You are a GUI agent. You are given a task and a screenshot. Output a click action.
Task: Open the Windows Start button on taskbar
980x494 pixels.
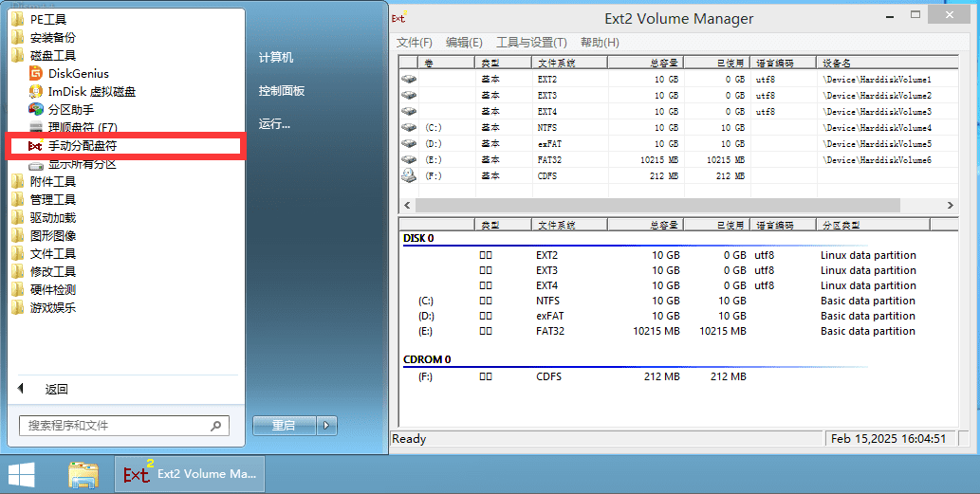pos(21,475)
